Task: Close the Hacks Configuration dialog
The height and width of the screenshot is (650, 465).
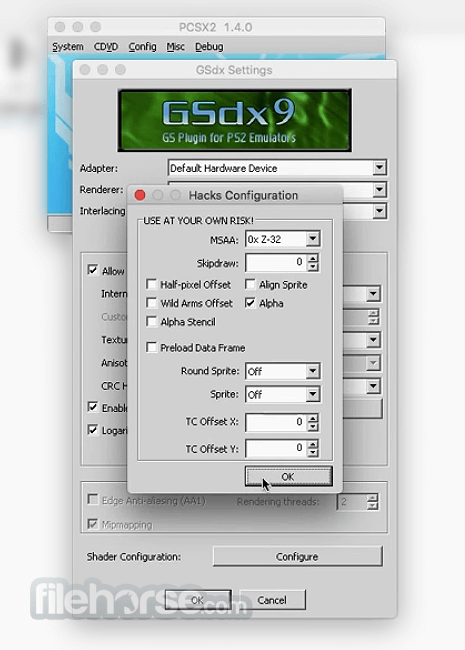Action: pos(140,195)
